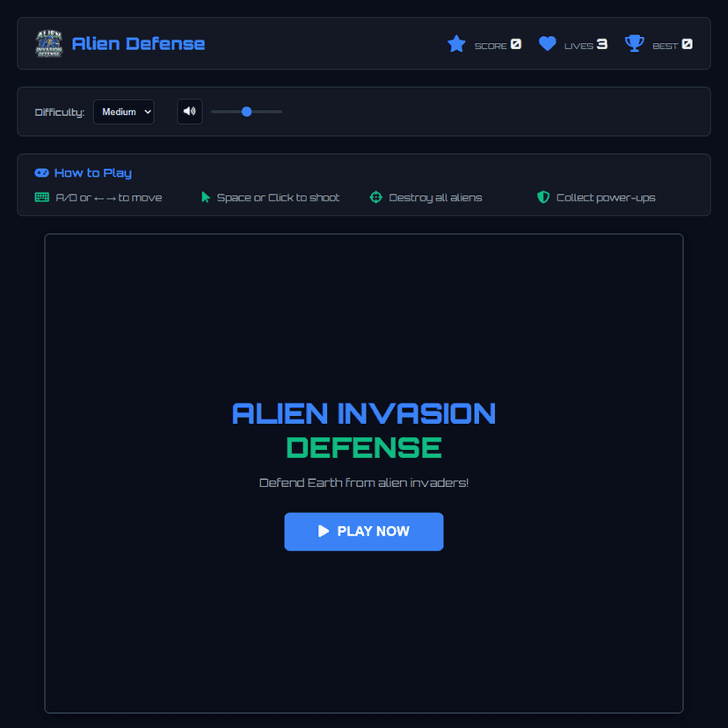Click the trophy icon next to BEST

[634, 42]
